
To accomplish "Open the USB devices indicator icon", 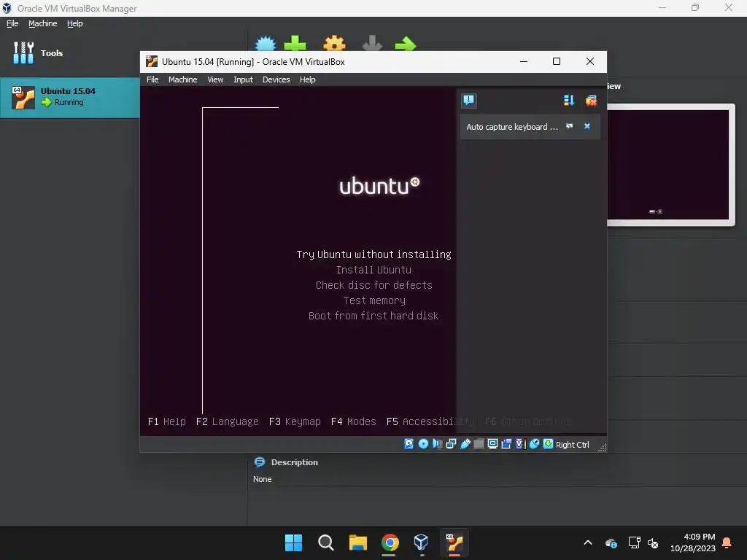I will pos(465,444).
